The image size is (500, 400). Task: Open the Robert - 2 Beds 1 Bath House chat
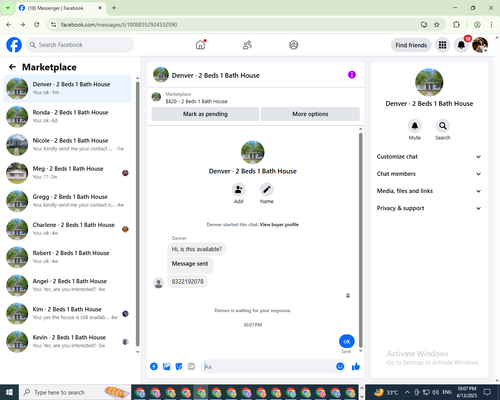[x=68, y=257]
